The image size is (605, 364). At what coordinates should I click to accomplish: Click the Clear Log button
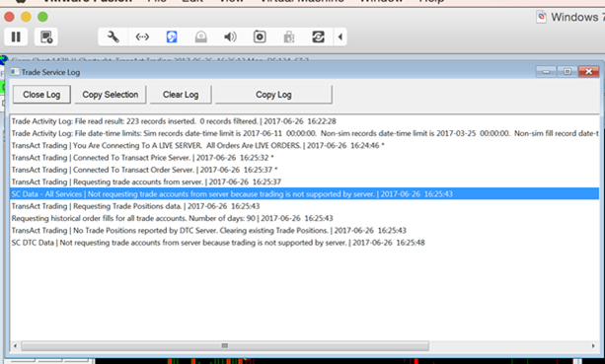coord(181,95)
